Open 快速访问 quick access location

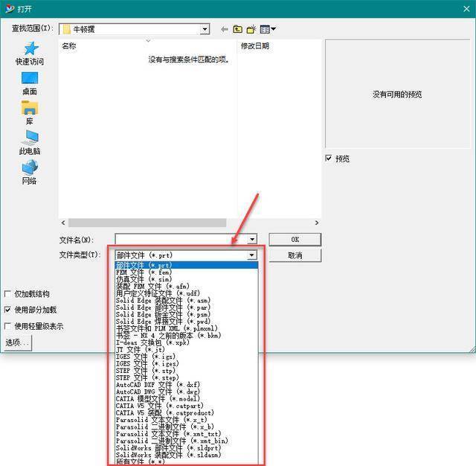click(x=30, y=54)
